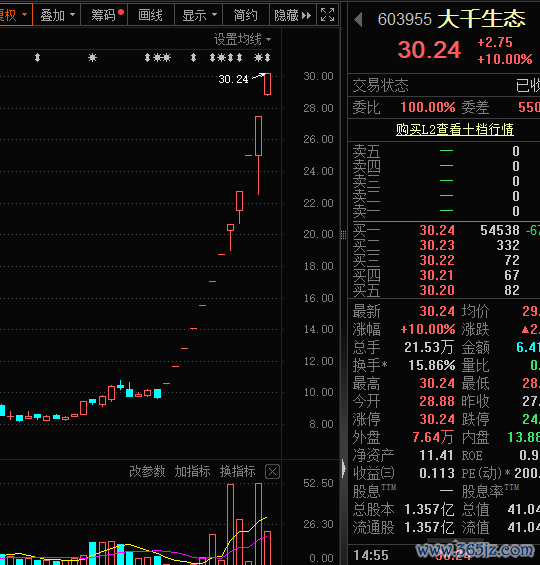Click 加指标 to add indicator
Screen dimensions: 540x565
(x=192, y=471)
